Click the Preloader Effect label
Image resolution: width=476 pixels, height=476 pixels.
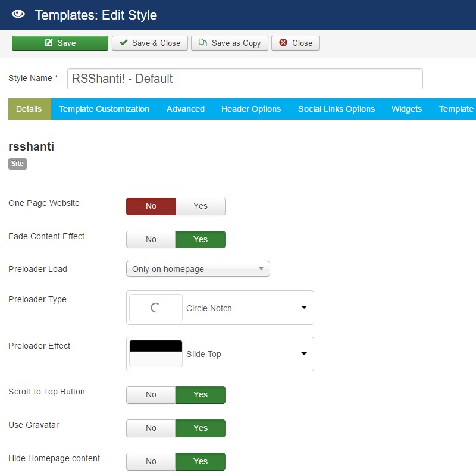pyautogui.click(x=39, y=346)
